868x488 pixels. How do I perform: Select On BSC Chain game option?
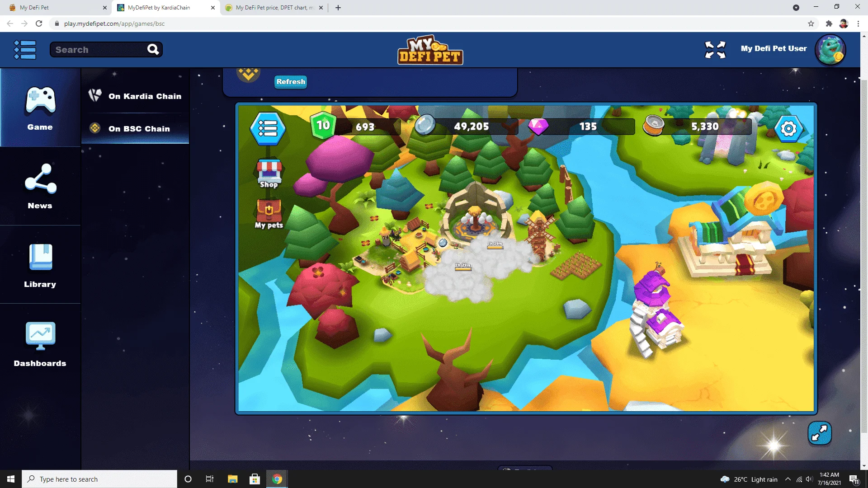tap(135, 128)
